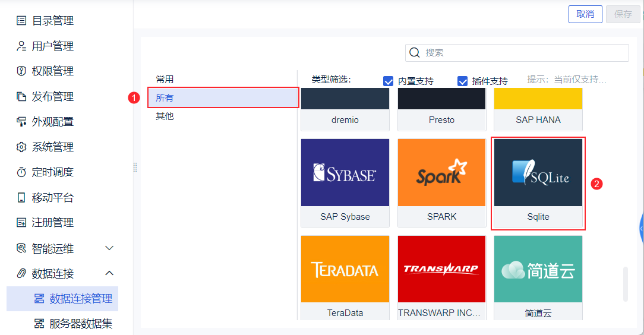Open 外观配置 menu item

pyautogui.click(x=52, y=122)
